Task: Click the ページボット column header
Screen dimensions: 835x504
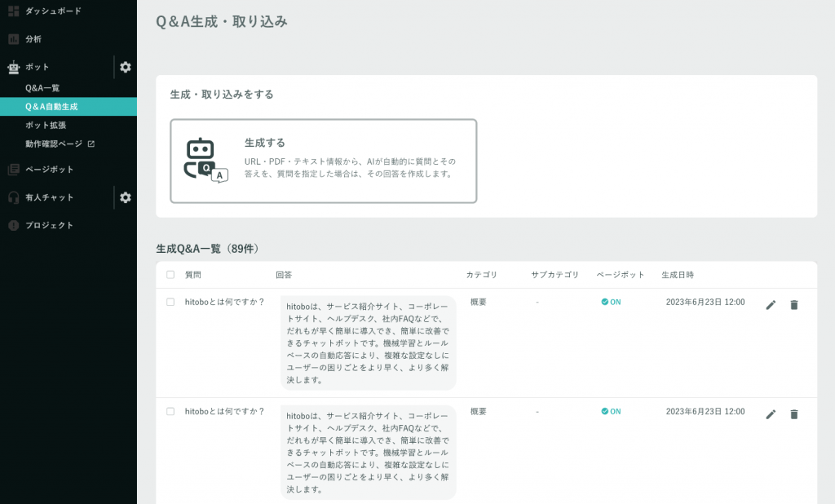Action: pos(621,275)
